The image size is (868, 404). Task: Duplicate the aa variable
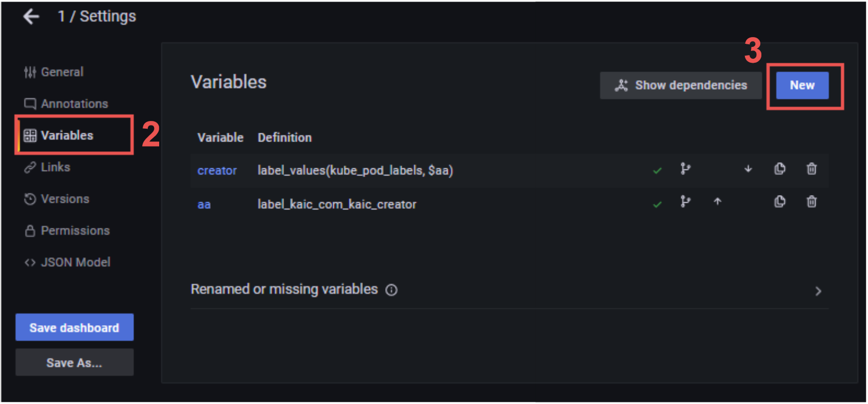pos(780,202)
